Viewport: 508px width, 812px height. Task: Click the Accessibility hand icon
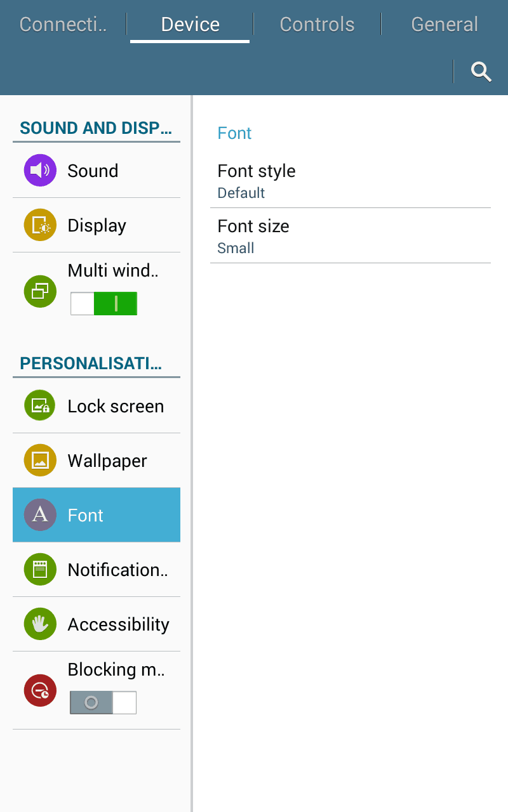tap(39, 624)
